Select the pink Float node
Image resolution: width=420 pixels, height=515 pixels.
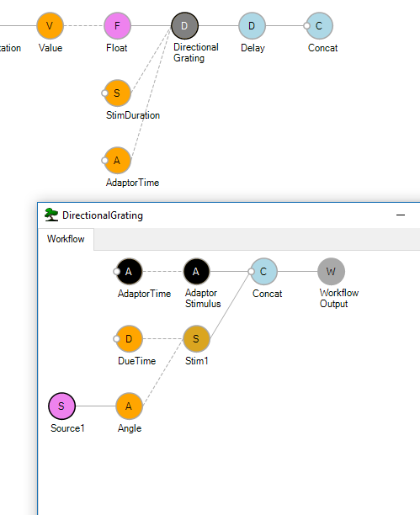117,26
